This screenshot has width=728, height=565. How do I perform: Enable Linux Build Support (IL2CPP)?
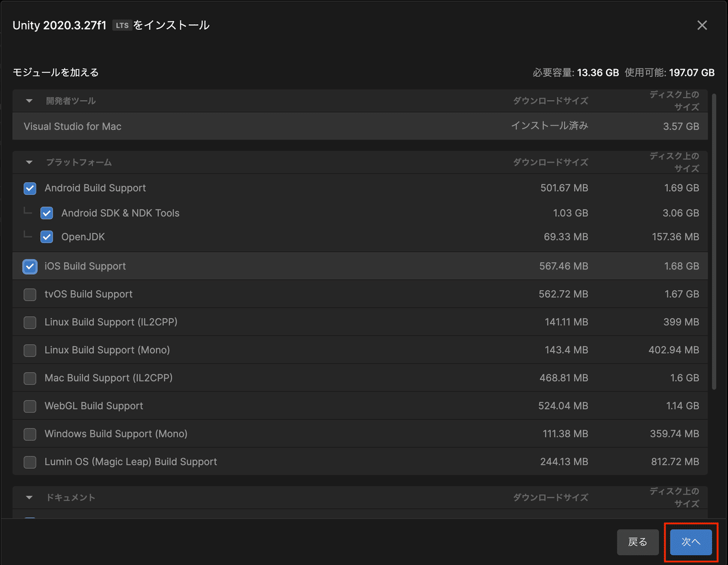click(30, 322)
